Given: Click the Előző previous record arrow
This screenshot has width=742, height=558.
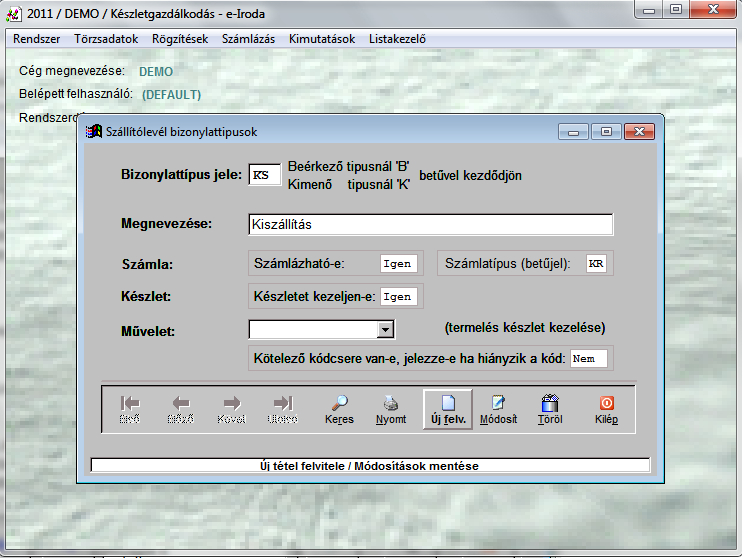Looking at the screenshot, I should coord(181,403).
